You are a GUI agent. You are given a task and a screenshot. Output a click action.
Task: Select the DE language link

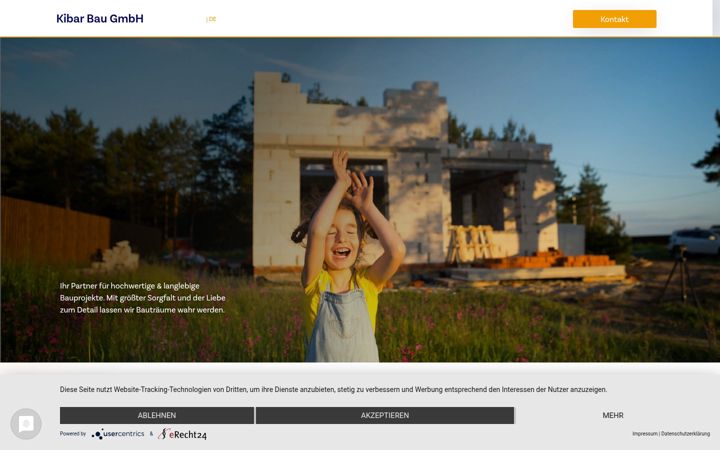pyautogui.click(x=212, y=19)
